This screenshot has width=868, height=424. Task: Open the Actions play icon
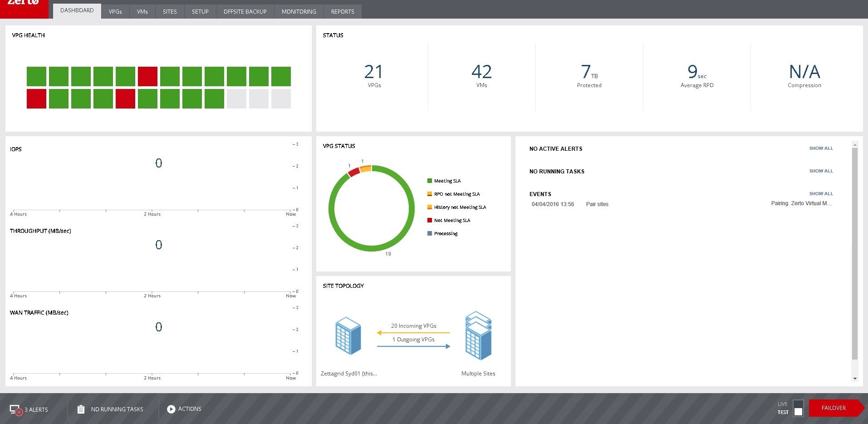coord(171,409)
